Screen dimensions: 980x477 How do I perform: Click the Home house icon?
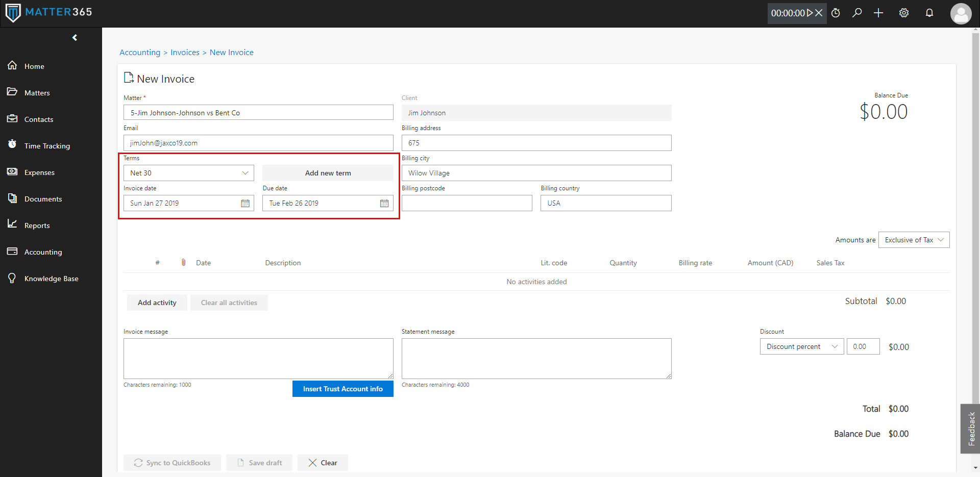click(x=12, y=66)
